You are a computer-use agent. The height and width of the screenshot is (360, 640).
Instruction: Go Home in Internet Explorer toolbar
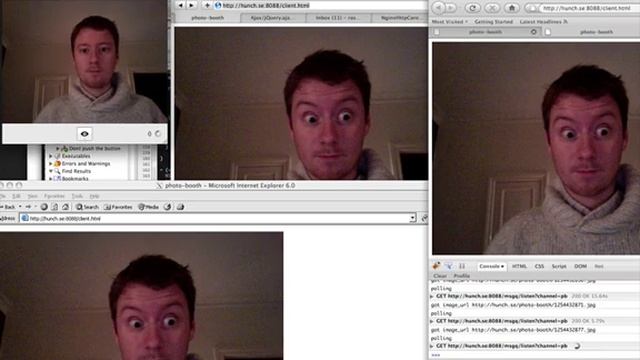[x=65, y=207]
